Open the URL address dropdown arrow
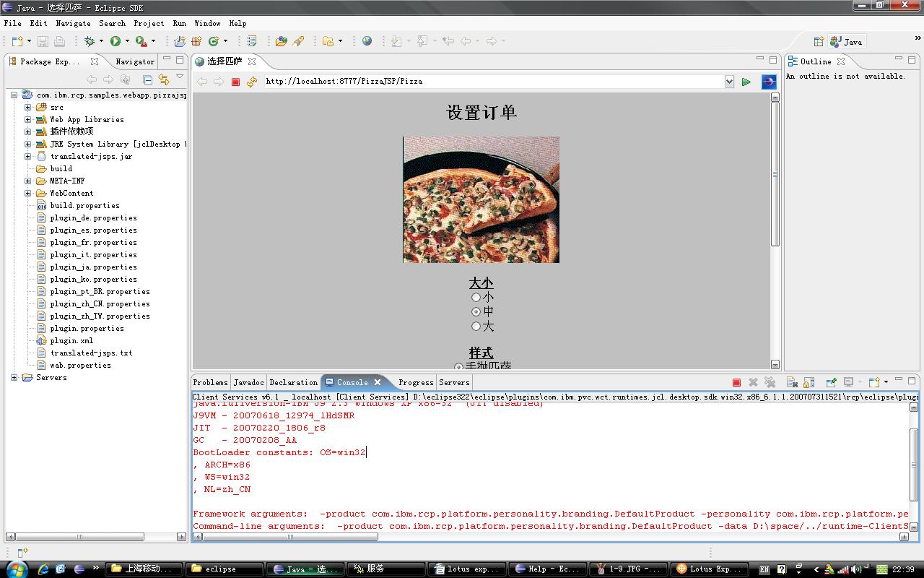 click(729, 82)
